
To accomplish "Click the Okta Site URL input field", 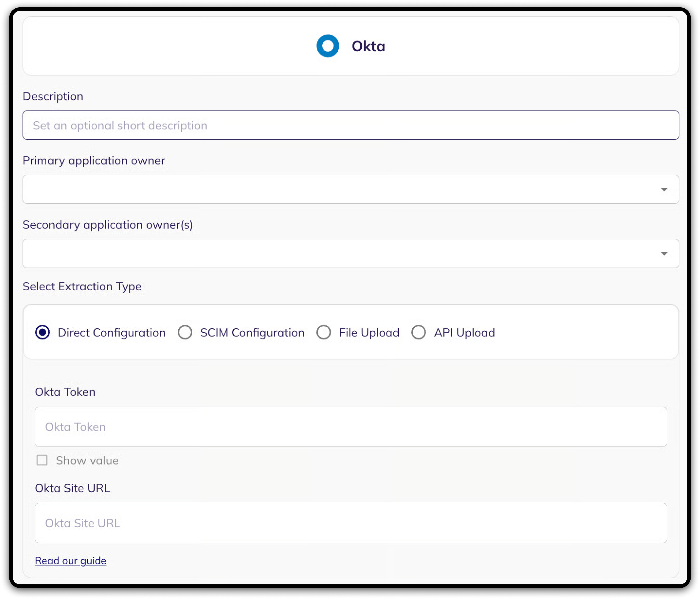I will tap(350, 523).
